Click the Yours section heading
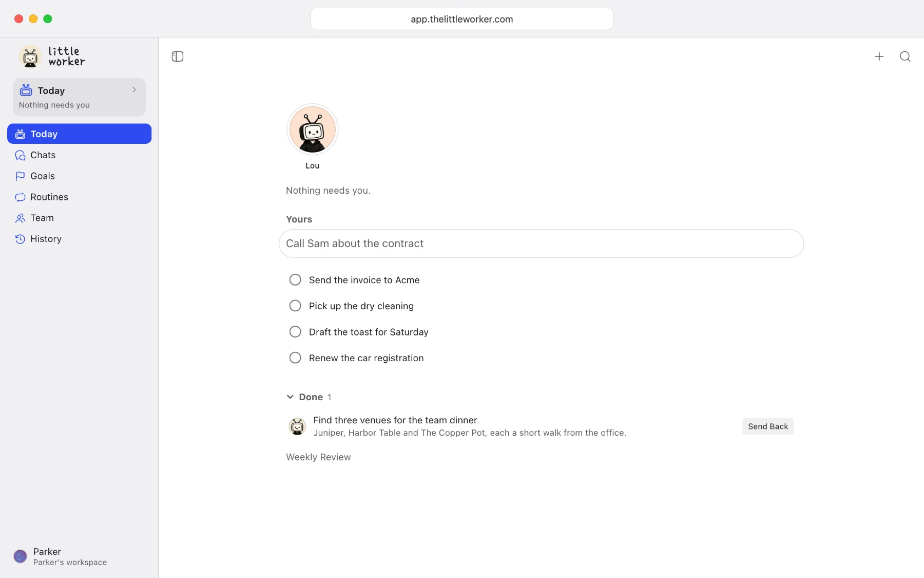924x578 pixels. (x=299, y=219)
